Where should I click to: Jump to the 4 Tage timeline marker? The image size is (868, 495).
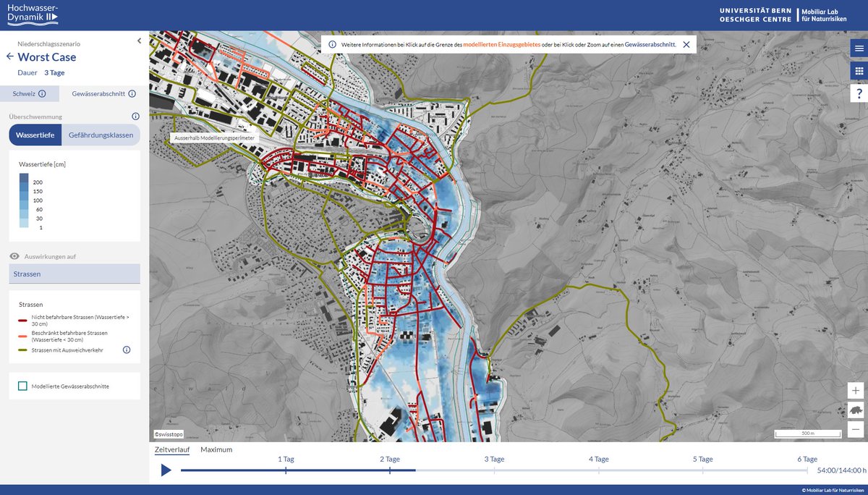tap(599, 459)
